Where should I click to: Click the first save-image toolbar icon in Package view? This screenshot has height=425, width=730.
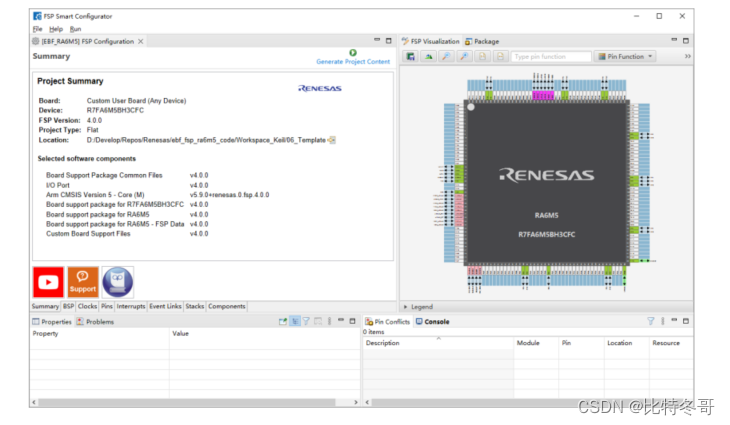pos(411,57)
